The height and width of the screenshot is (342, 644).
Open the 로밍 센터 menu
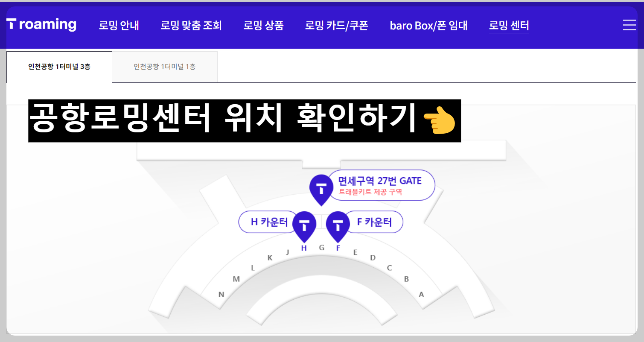coord(509,26)
